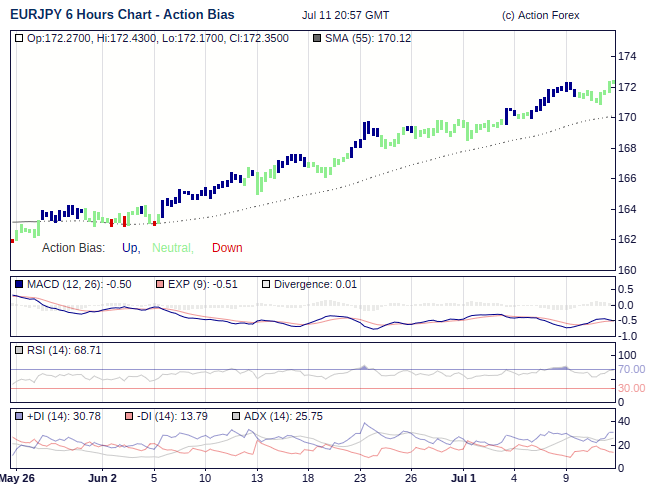Click the gray RSI (14) legend square
This screenshot has height=489, width=650.
[x=20, y=350]
